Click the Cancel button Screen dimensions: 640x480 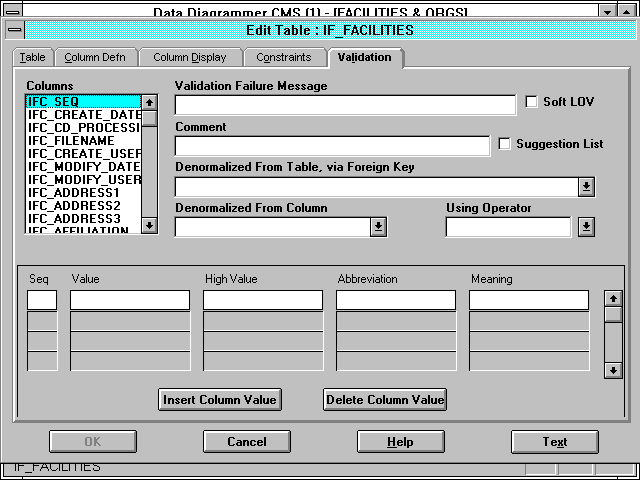(247, 442)
